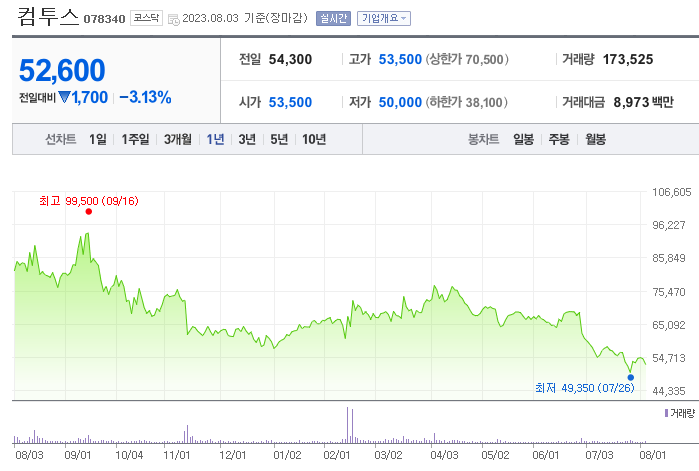This screenshot has width=699, height=471.
Task: Click the 106,605 y-axis label
Action: [671, 192]
